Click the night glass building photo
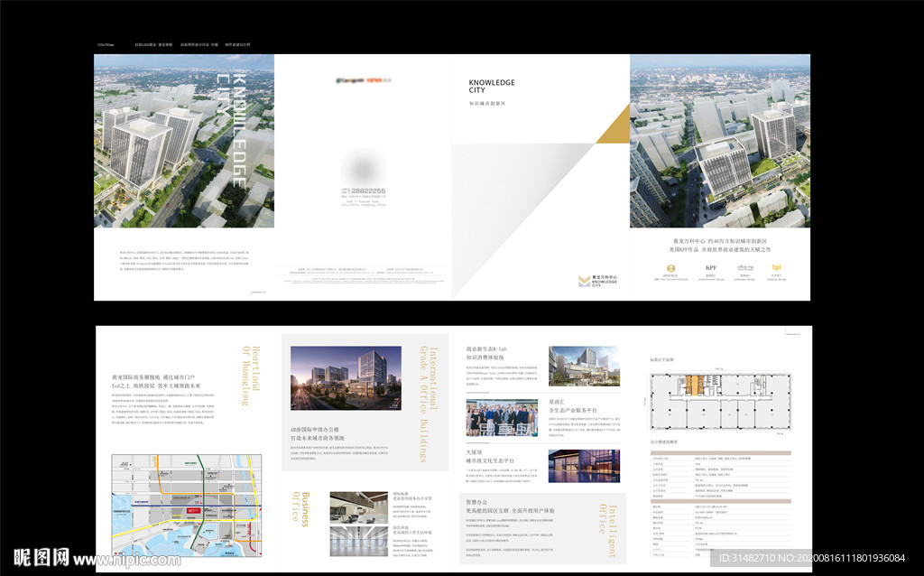This screenshot has height=576, width=924. 583,467
